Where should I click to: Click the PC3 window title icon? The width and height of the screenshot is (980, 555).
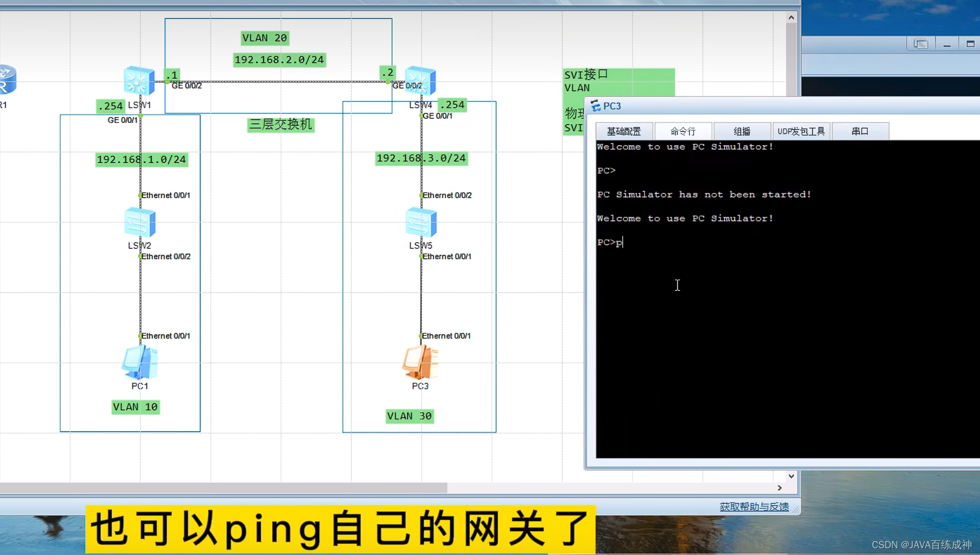click(x=595, y=106)
